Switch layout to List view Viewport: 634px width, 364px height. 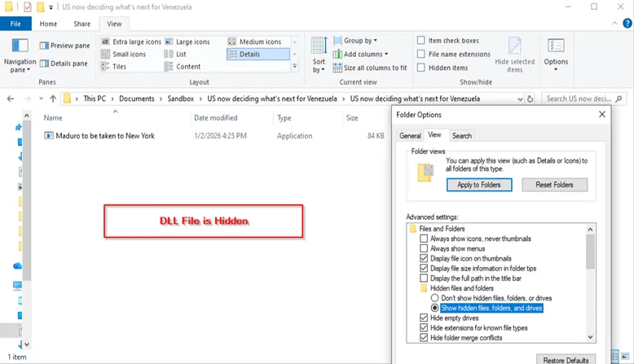pos(175,54)
